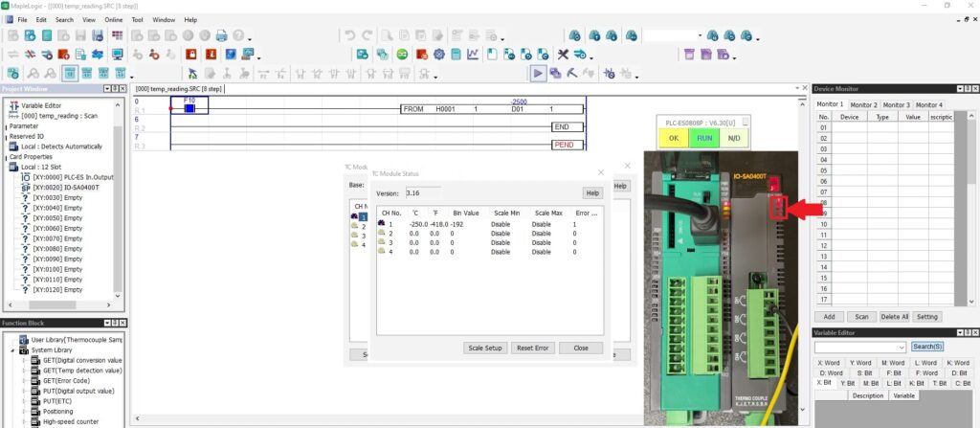Click the green arrow pointer tool icon

pyautogui.click(x=192, y=73)
